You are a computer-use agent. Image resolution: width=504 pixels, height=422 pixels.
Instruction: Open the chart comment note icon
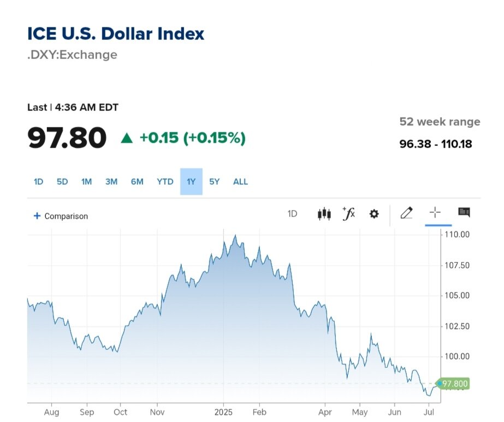point(464,213)
